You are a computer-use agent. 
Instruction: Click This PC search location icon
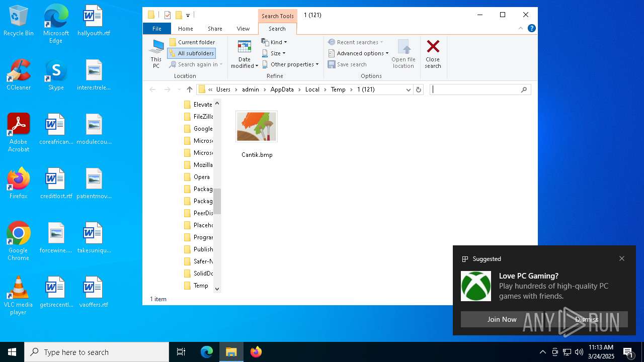tap(156, 54)
